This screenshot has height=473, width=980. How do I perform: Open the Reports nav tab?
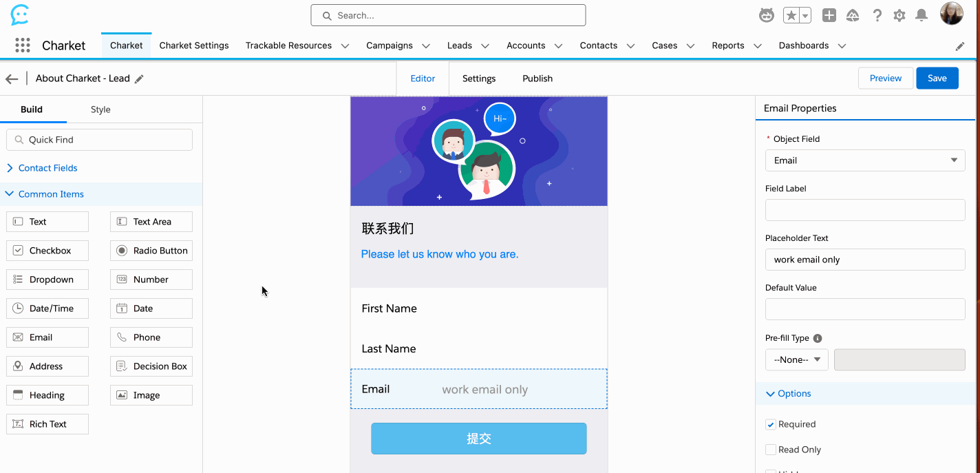point(728,45)
